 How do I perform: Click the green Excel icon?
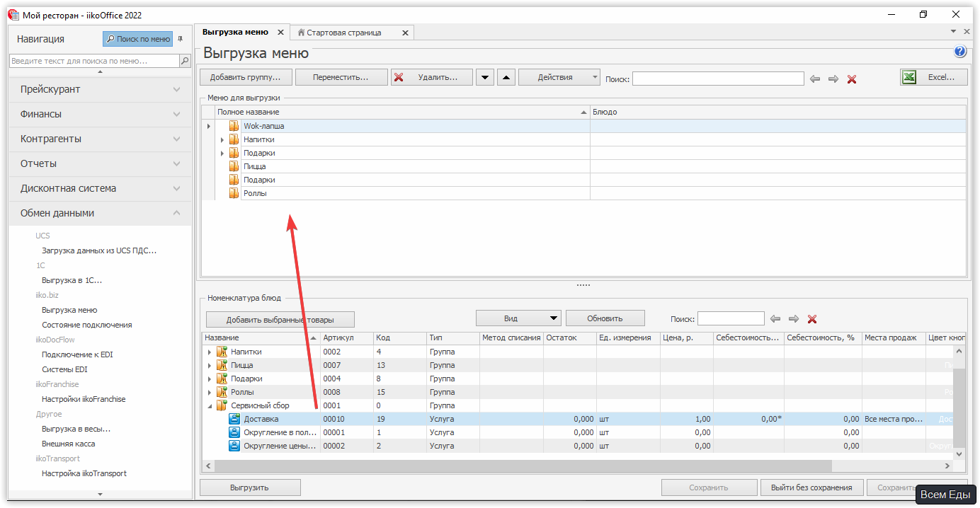pyautogui.click(x=911, y=77)
